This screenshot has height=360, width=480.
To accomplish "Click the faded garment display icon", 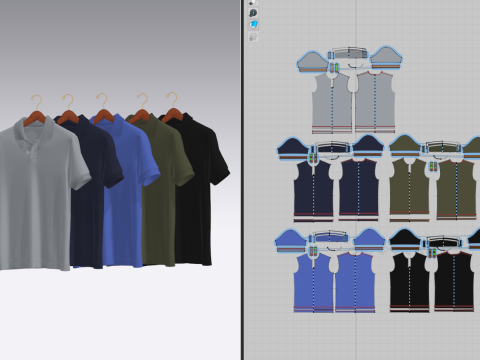I will (253, 37).
